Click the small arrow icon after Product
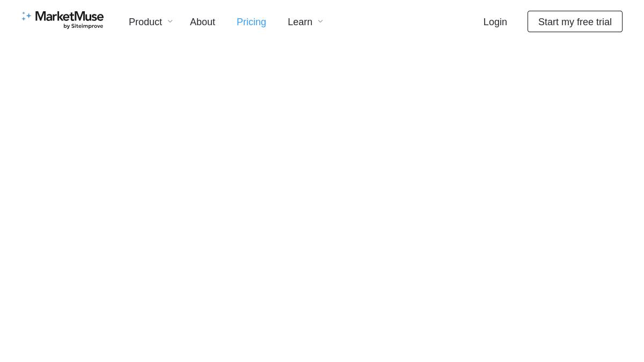Viewport: 644px width, 362px height. pyautogui.click(x=170, y=21)
